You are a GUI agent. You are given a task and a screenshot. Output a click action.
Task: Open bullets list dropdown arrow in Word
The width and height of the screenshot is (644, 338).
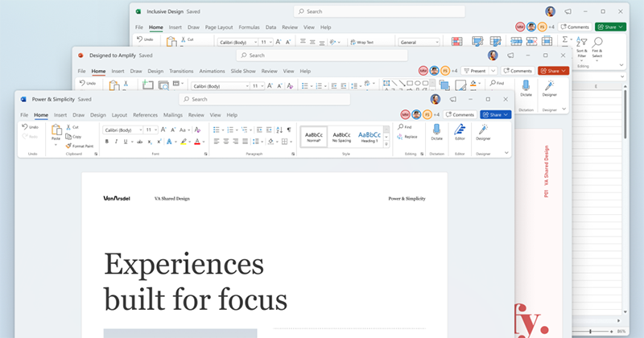223,130
